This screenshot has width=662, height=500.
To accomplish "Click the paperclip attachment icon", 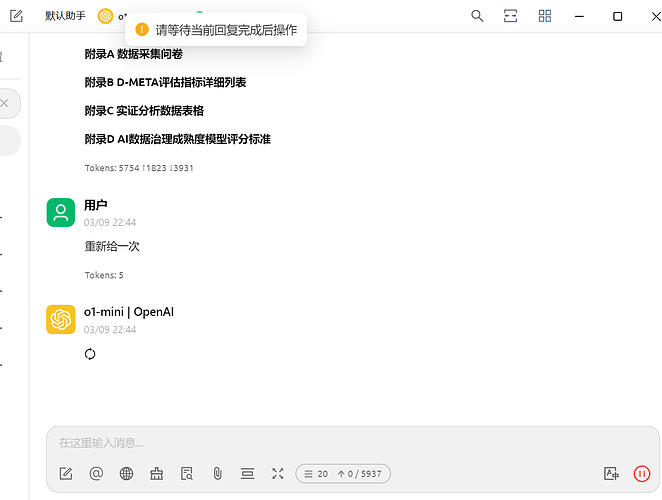I will 217,474.
